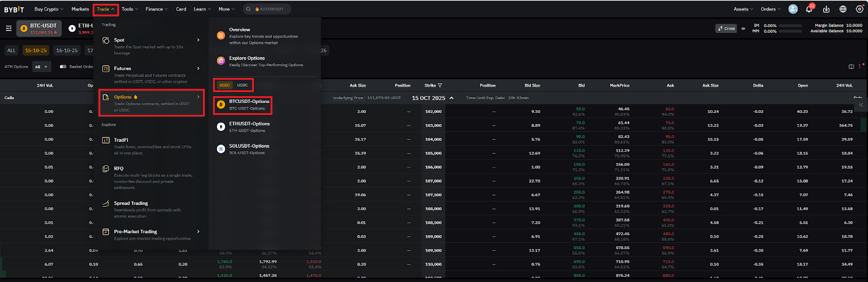
Task: Click the Futures menu icon
Action: tap(106, 69)
